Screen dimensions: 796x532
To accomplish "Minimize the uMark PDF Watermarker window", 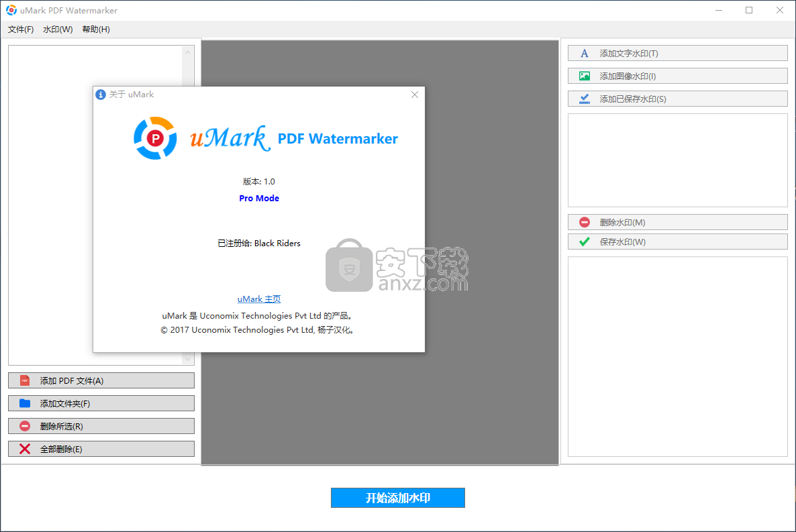I will tap(719, 10).
